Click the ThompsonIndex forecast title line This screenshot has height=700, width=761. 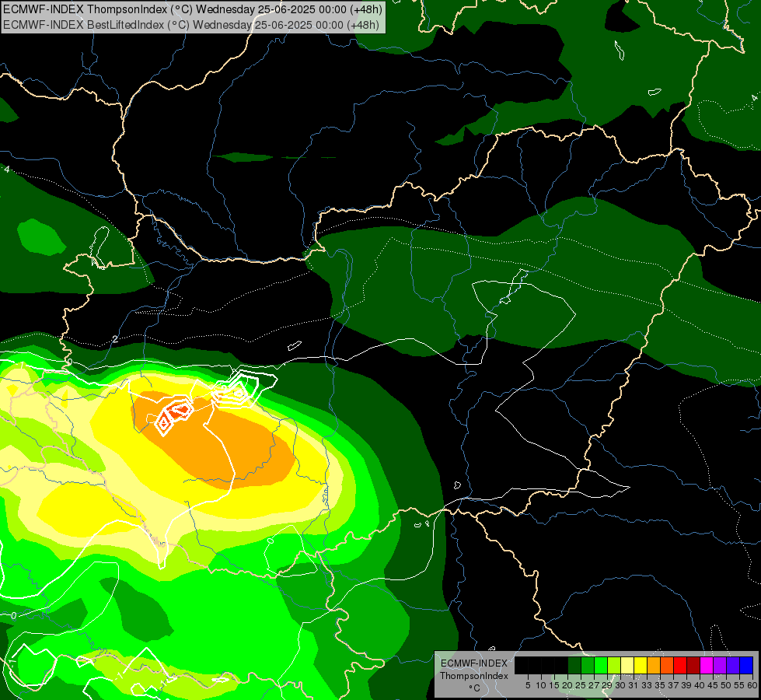point(193,9)
